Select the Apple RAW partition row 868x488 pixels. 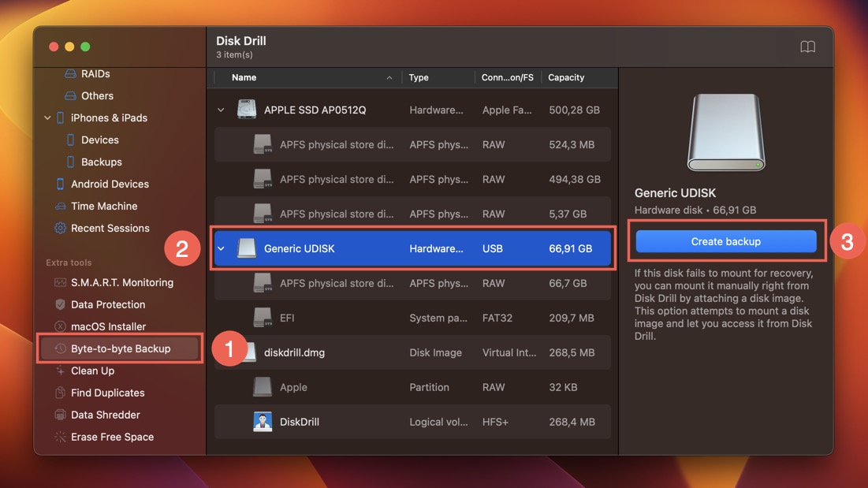pos(412,387)
